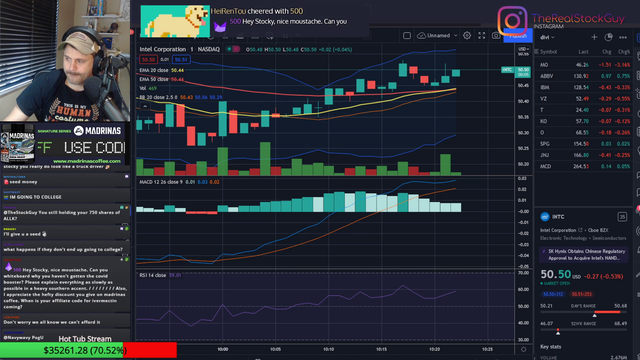Click the Madrinas coffee ad banner
This screenshot has width=640, height=360.
tap(65, 144)
